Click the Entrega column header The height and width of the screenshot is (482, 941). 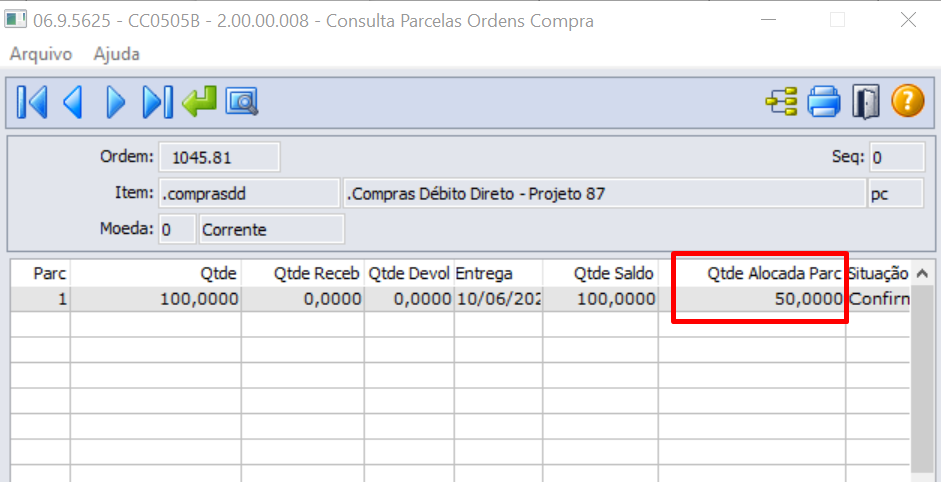[498, 274]
